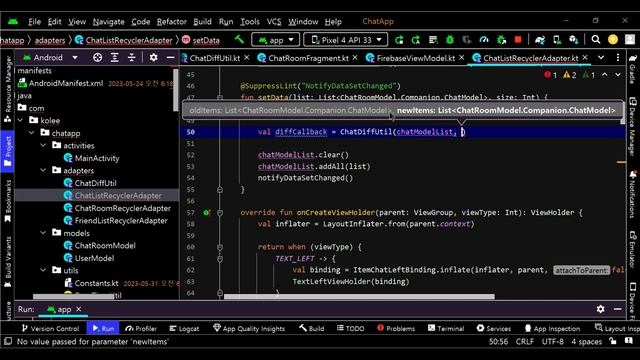Open the Navigate menu
The image size is (640, 360).
pyautogui.click(x=108, y=22)
